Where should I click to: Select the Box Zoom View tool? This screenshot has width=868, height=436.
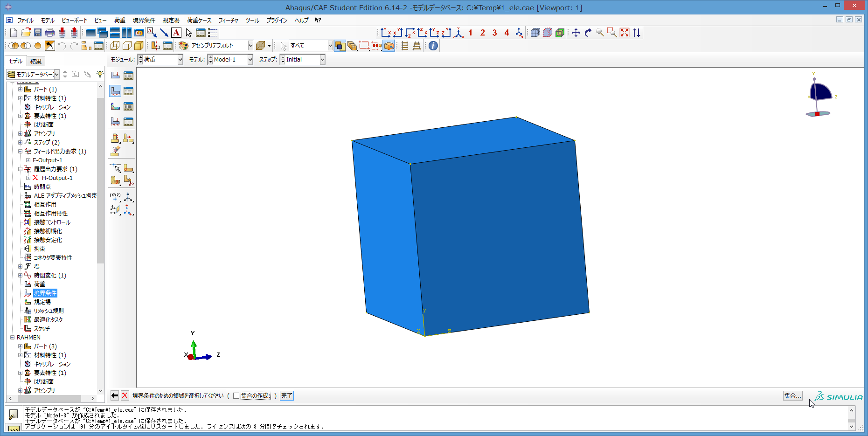click(612, 33)
